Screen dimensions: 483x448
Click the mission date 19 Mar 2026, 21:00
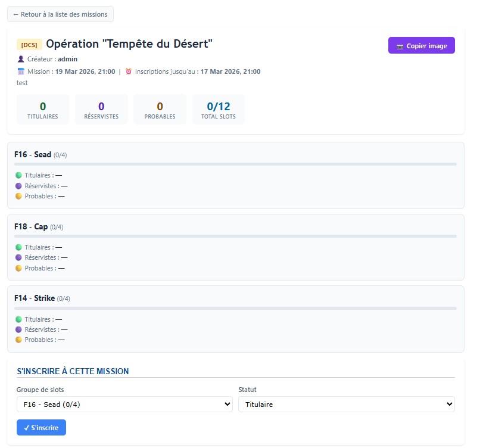[85, 71]
